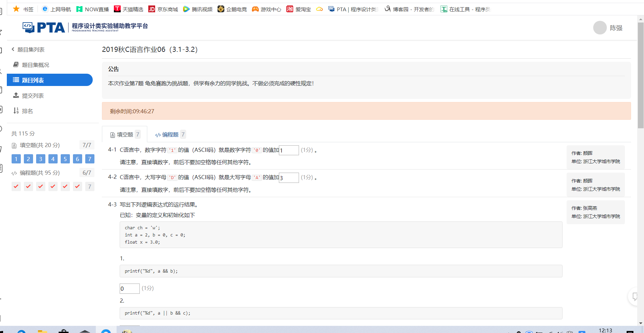
Task: Open the NOW直播 bookmark icon
Action: (79, 9)
